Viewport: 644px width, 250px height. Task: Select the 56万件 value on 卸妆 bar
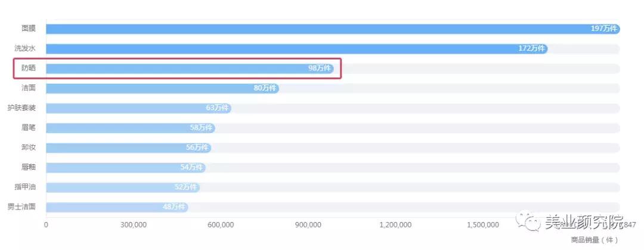pyautogui.click(x=197, y=148)
